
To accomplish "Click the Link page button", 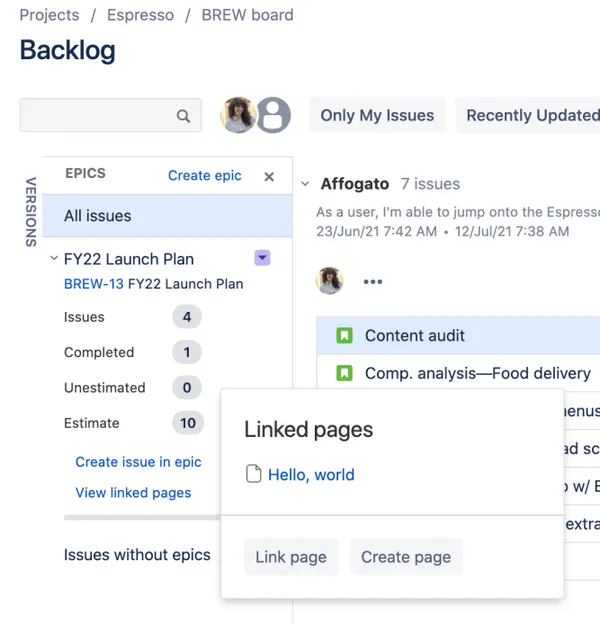I will (x=291, y=557).
